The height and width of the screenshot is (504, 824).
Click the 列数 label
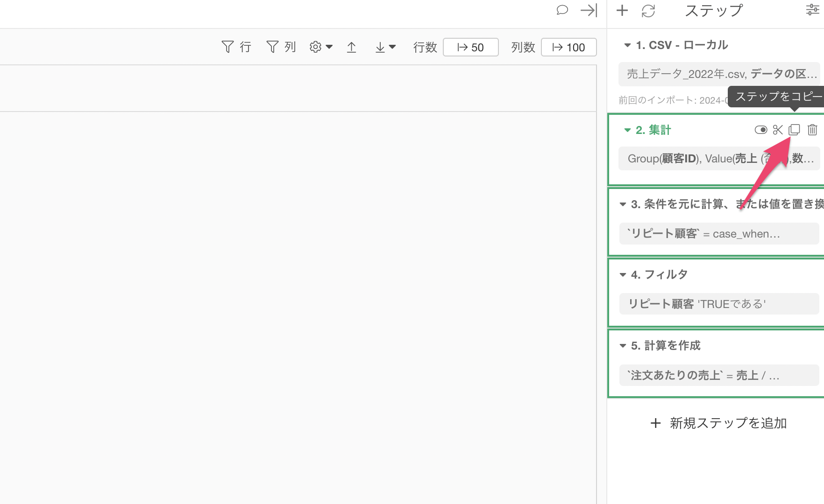(523, 47)
